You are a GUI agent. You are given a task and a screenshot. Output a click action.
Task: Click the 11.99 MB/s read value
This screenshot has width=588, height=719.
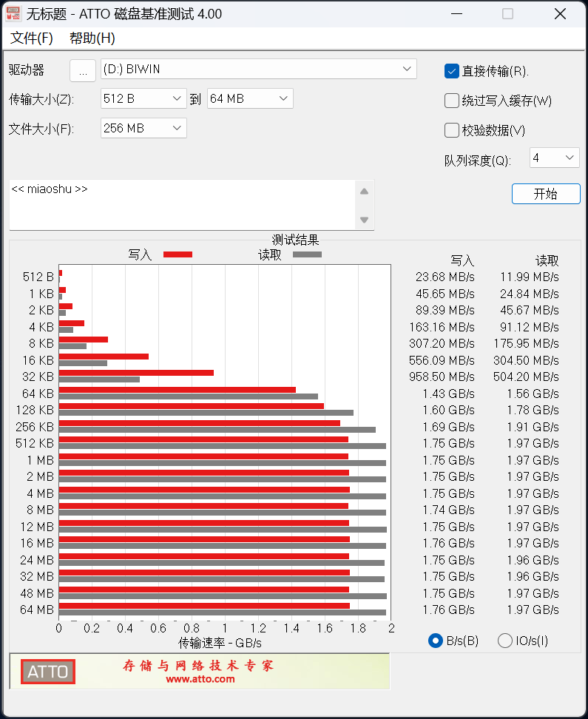[530, 277]
